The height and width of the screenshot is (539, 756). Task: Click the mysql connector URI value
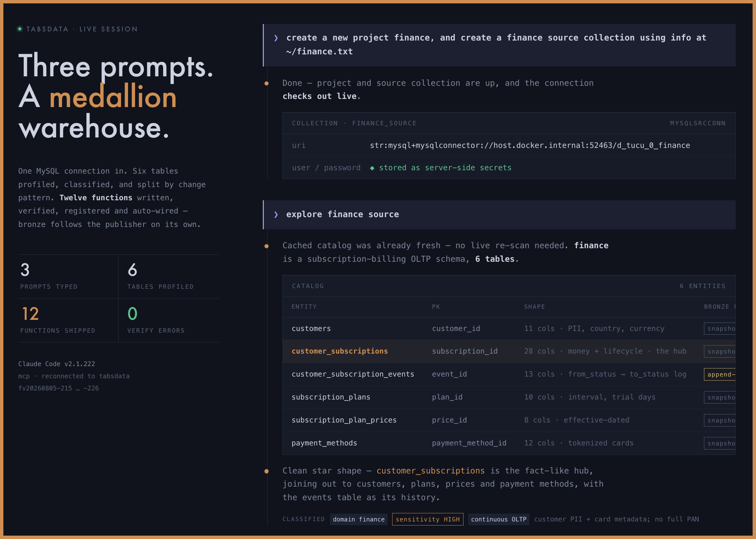(530, 146)
